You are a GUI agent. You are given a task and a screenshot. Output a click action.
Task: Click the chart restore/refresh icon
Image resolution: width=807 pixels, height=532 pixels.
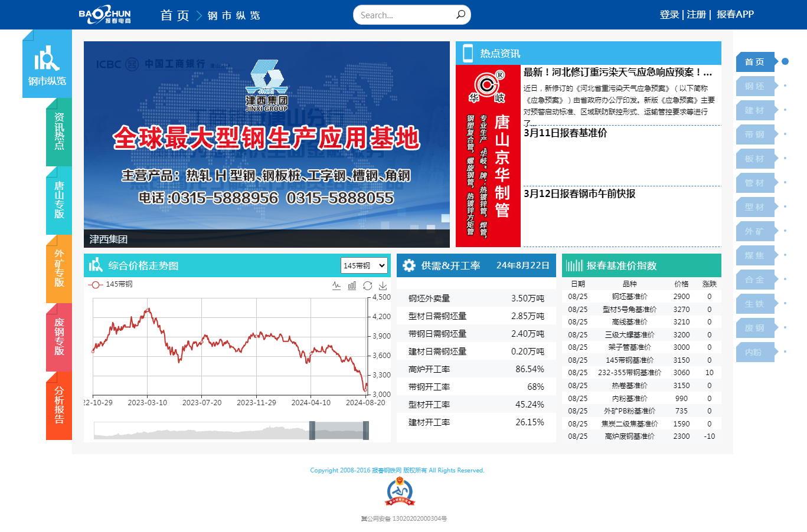tap(367, 285)
